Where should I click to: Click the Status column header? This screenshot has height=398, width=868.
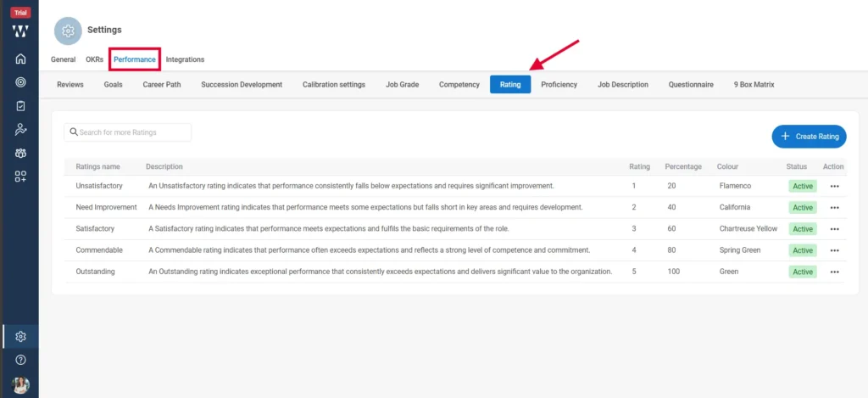pos(797,167)
